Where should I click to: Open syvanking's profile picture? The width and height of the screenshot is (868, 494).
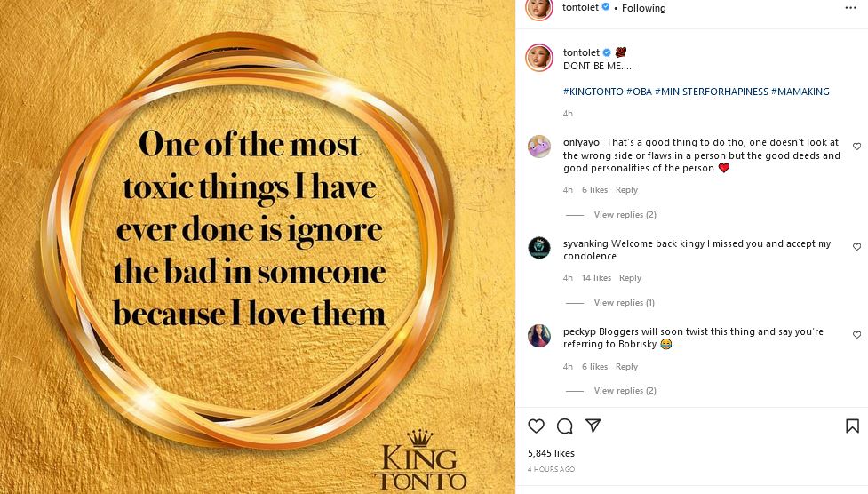click(539, 248)
